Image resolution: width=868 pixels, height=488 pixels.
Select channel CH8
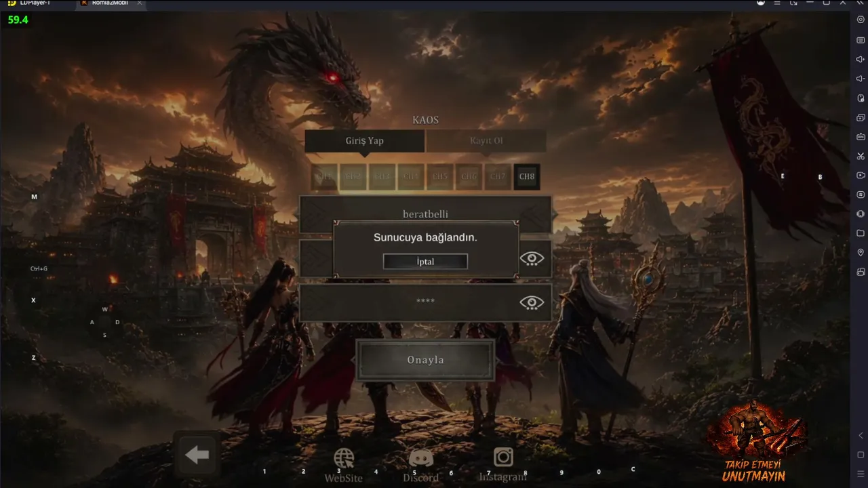(x=527, y=176)
